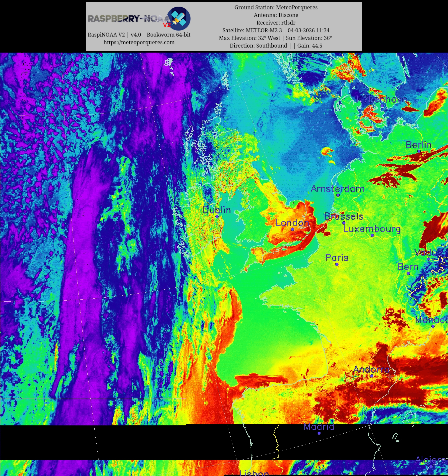
Task: Open the meteoporqueres.com URL link
Action: (x=139, y=42)
